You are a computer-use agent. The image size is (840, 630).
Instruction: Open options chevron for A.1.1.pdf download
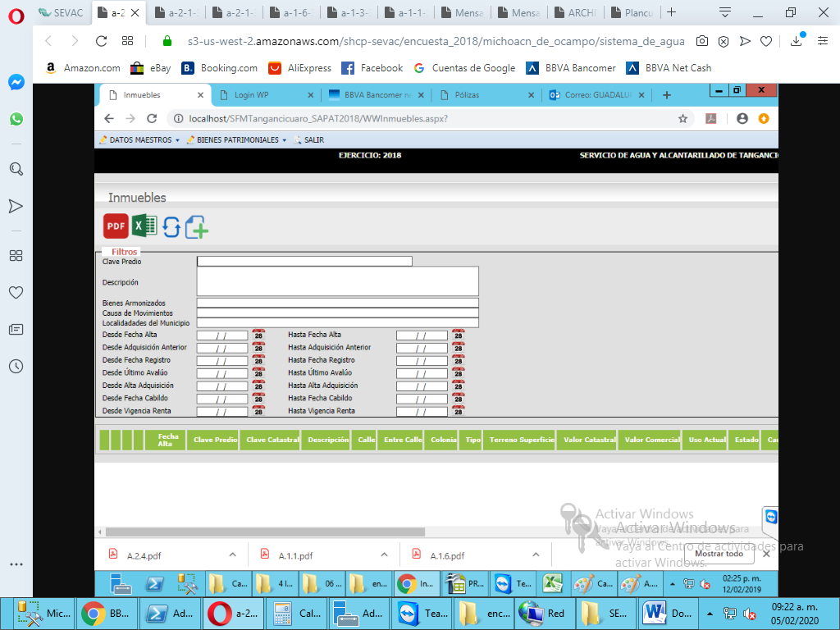(x=384, y=555)
